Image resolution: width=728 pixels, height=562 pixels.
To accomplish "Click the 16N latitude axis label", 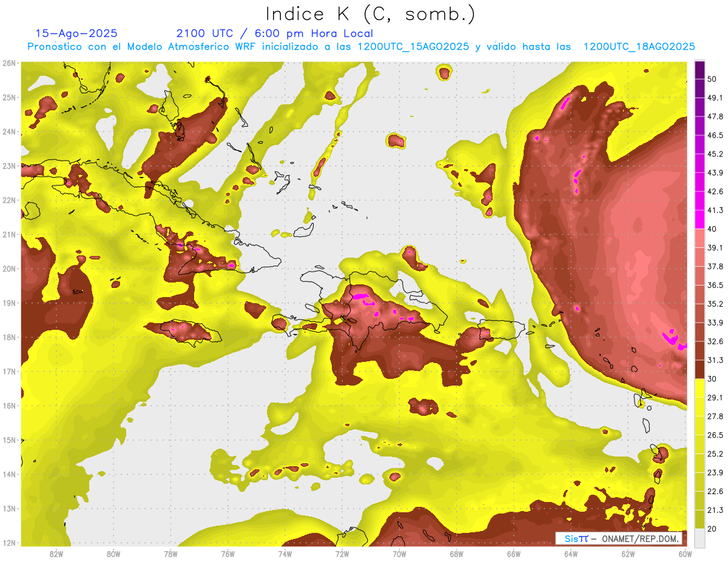I will coord(9,406).
